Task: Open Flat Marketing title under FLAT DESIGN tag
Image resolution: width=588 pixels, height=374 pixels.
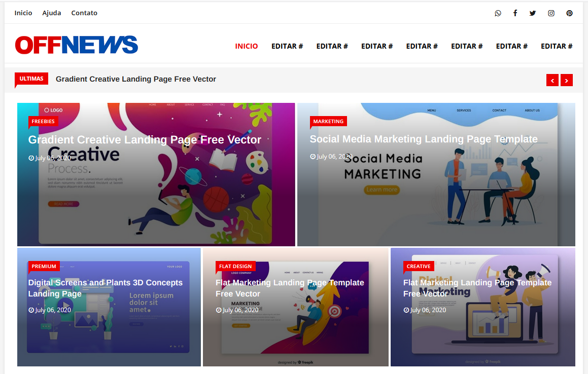Action: [290, 288]
